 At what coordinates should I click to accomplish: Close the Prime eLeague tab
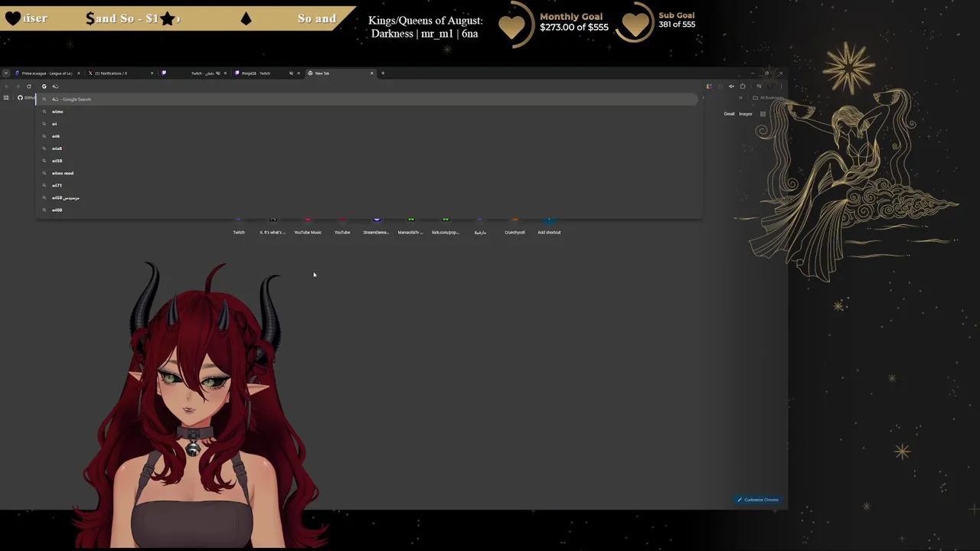pos(78,73)
